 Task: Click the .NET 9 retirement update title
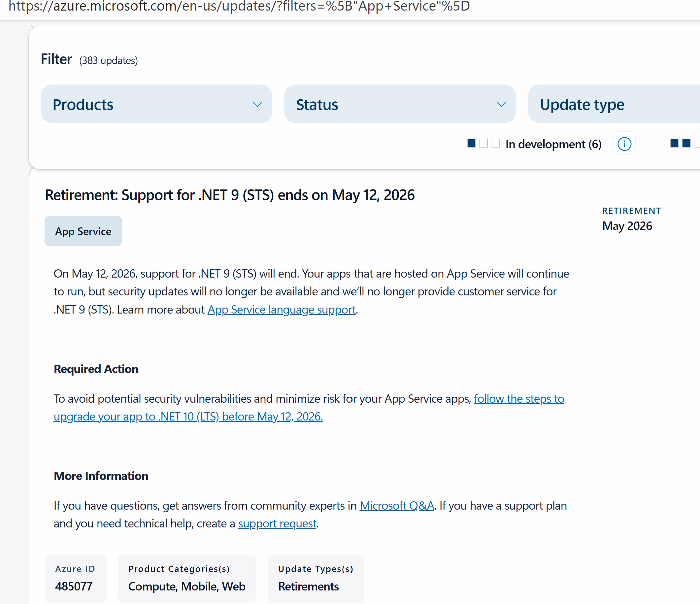230,195
